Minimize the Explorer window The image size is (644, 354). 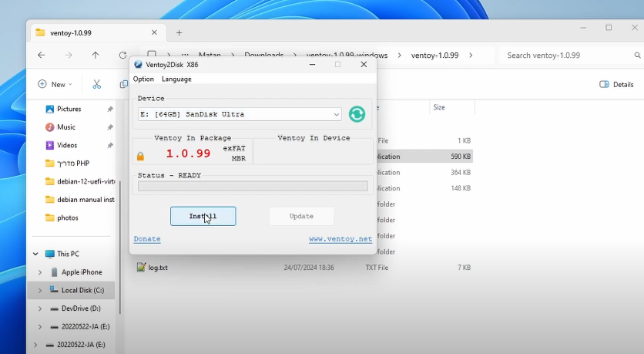click(x=583, y=28)
